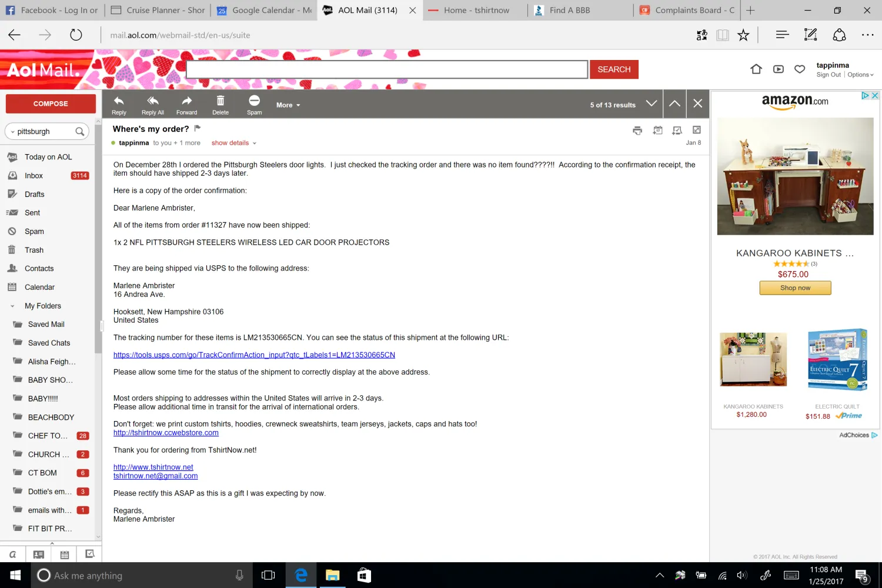The width and height of the screenshot is (882, 588).
Task: Close the open message view
Action: 697,103
